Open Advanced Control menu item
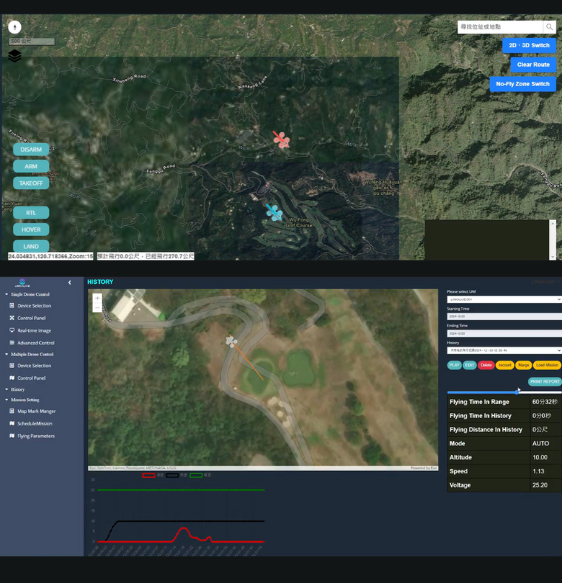This screenshot has height=583, width=562. (x=36, y=342)
